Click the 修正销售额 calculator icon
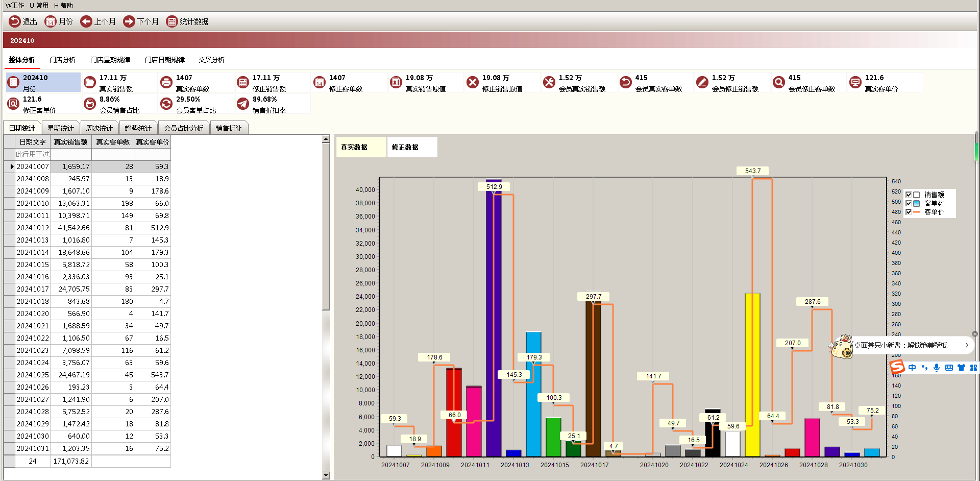Screen dimensions: 980x481 [x=243, y=82]
